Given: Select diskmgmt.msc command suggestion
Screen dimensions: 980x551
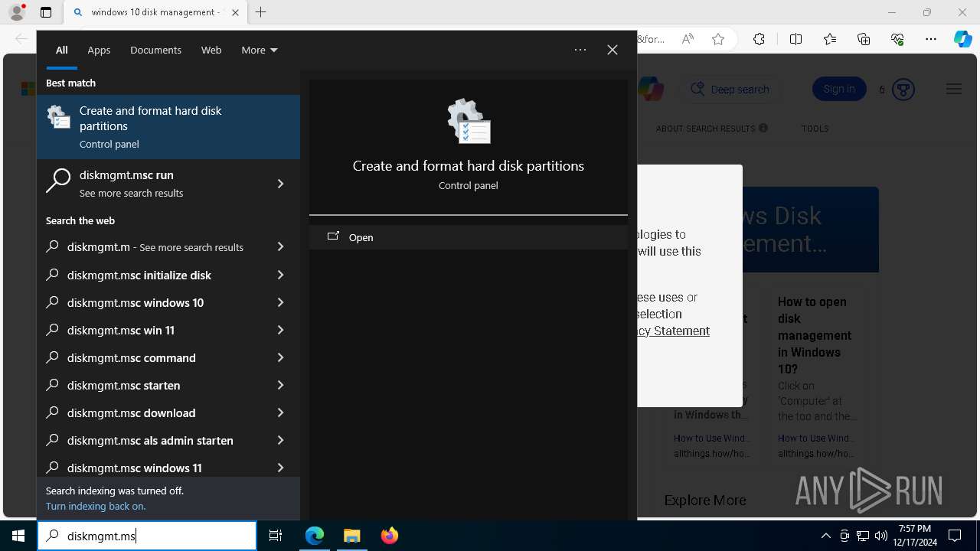Looking at the screenshot, I should coord(152,357).
